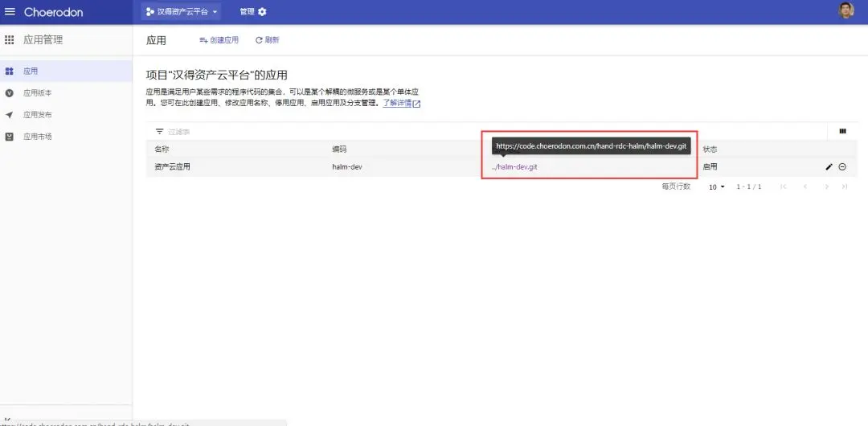Open the apps grid icon beside 应用管理
Screen dimensions: 868x426
(10, 40)
